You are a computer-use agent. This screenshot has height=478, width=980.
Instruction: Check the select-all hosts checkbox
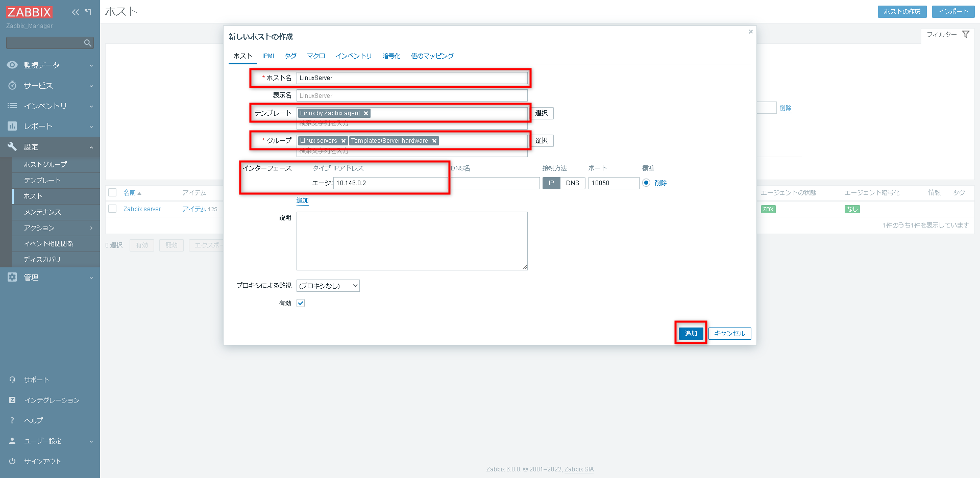pyautogui.click(x=113, y=192)
